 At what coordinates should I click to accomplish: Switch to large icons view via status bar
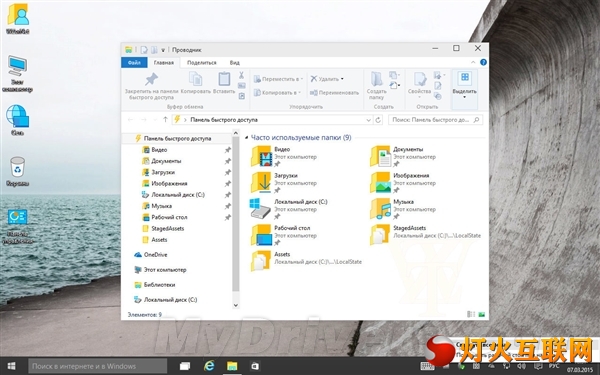click(481, 315)
